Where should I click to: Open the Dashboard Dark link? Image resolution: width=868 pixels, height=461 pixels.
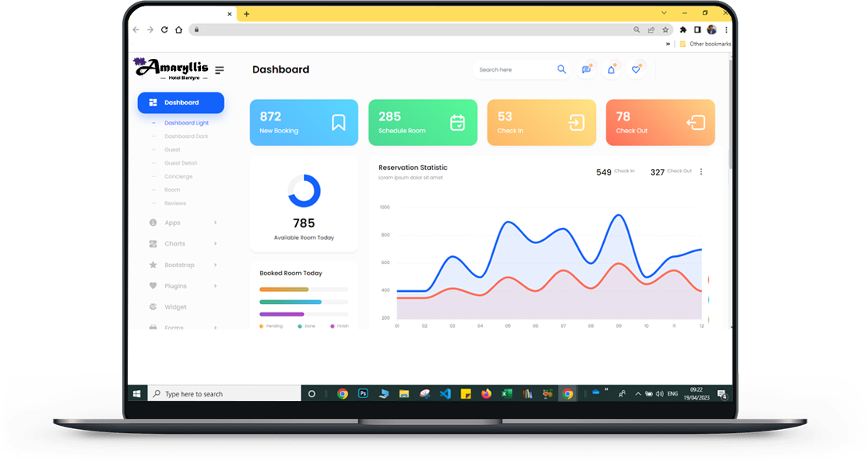tap(186, 136)
